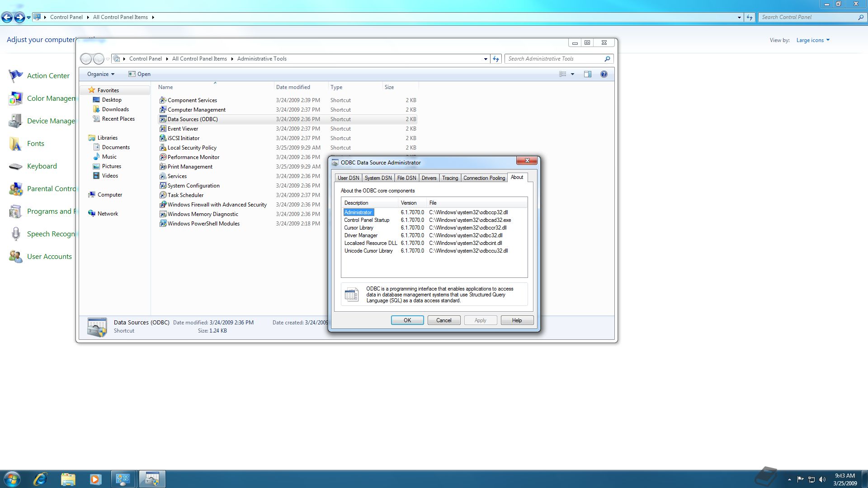The image size is (868, 488).
Task: Switch to the Drivers tab
Action: [429, 178]
